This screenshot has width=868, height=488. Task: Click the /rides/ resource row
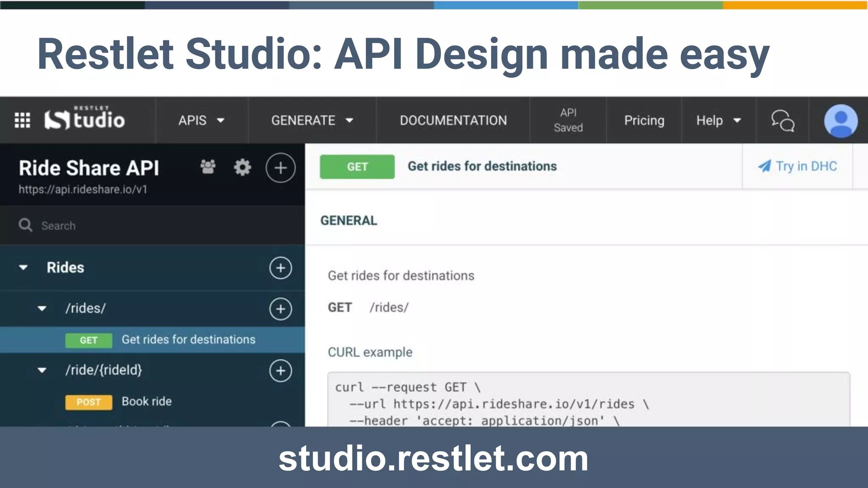152,308
